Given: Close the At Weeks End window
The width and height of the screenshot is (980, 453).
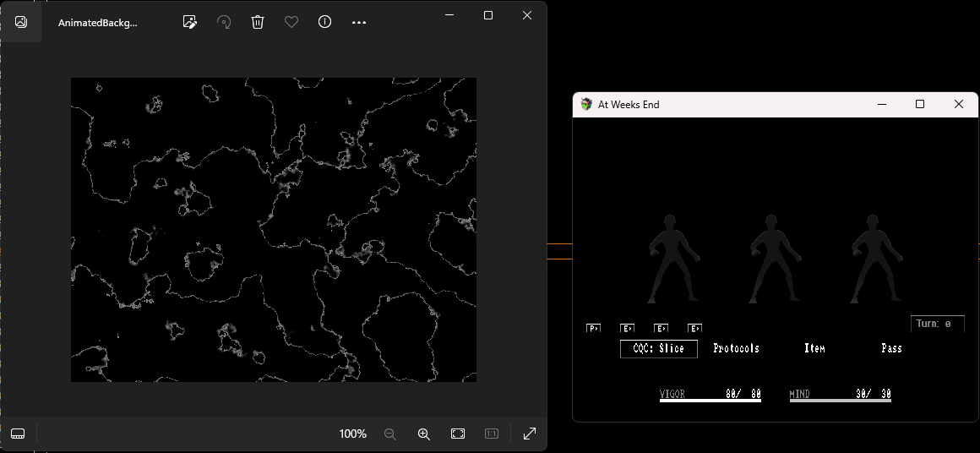Looking at the screenshot, I should point(959,104).
